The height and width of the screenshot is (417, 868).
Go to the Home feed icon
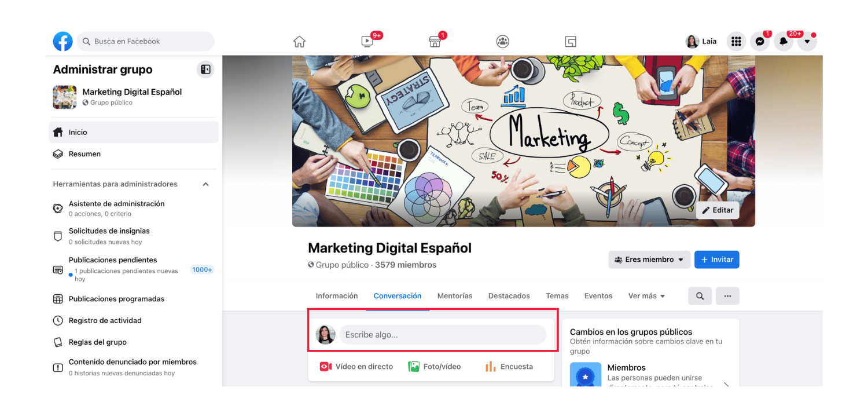coord(299,41)
